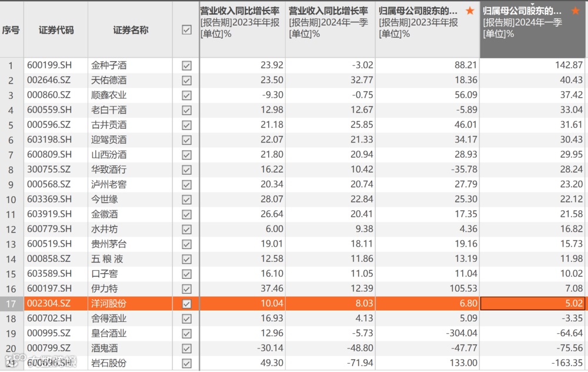This screenshot has width=588, height=372.
Task: Select cell value -71.94 in 岩石股份 row
Action: (360, 363)
